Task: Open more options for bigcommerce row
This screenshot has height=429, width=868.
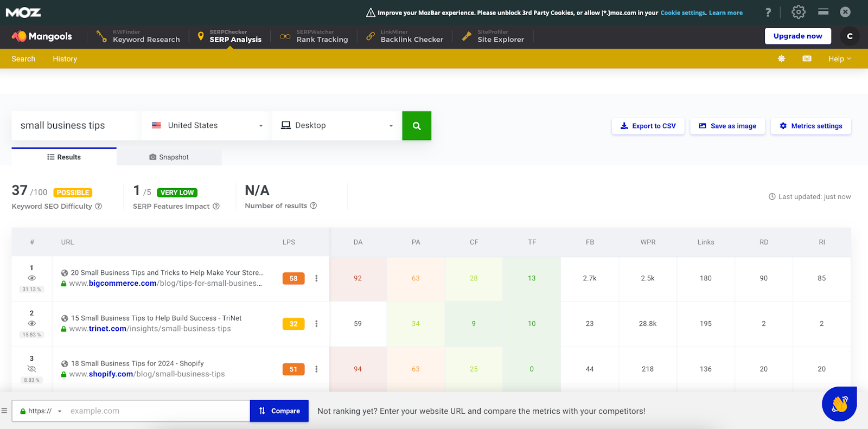Action: click(x=316, y=278)
